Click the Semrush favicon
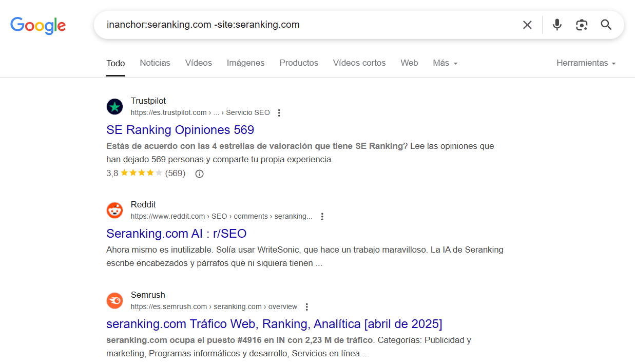 click(x=115, y=301)
